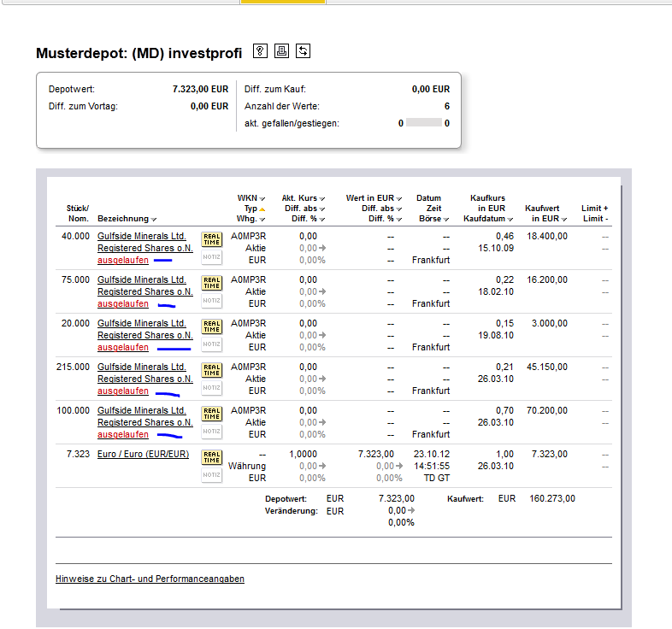The width and height of the screenshot is (672, 629).
Task: Click the Kaufwert cell 18.400,00
Action: coord(547,236)
